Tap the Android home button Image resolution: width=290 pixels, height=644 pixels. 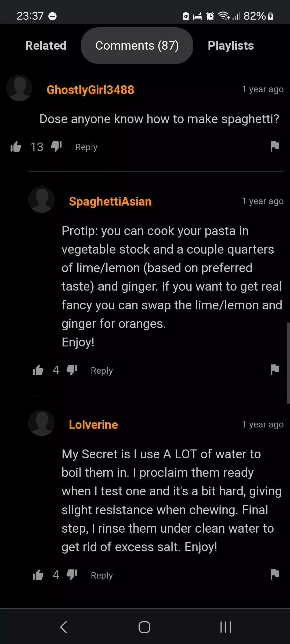point(144,627)
